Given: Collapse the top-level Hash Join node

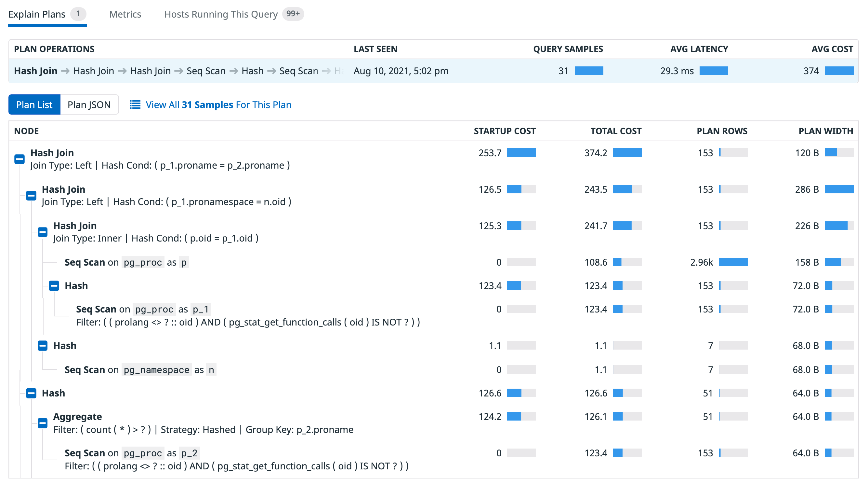Looking at the screenshot, I should 19,159.
